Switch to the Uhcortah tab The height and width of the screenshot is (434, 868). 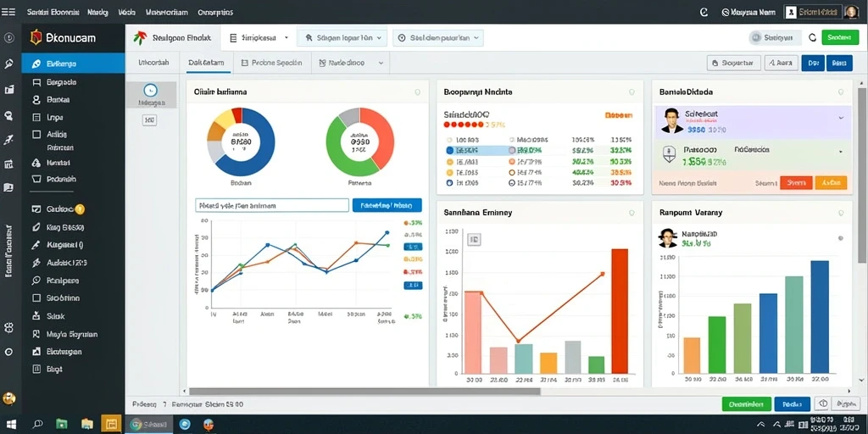(153, 63)
